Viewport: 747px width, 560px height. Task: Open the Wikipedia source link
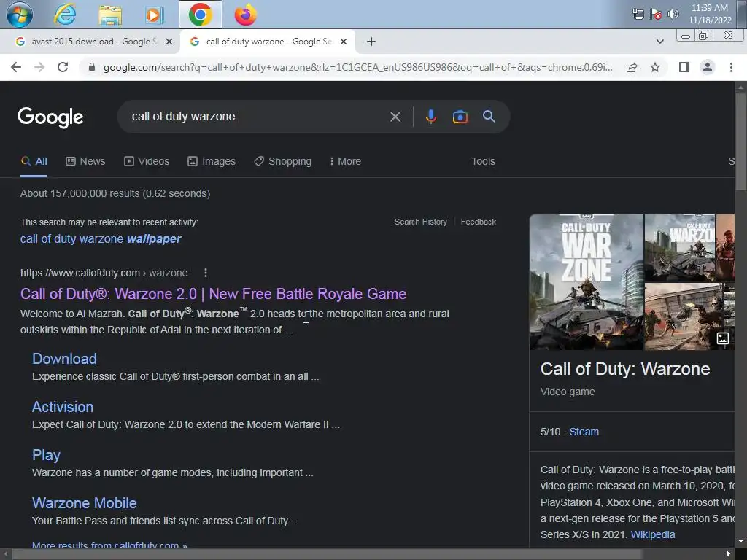click(653, 534)
